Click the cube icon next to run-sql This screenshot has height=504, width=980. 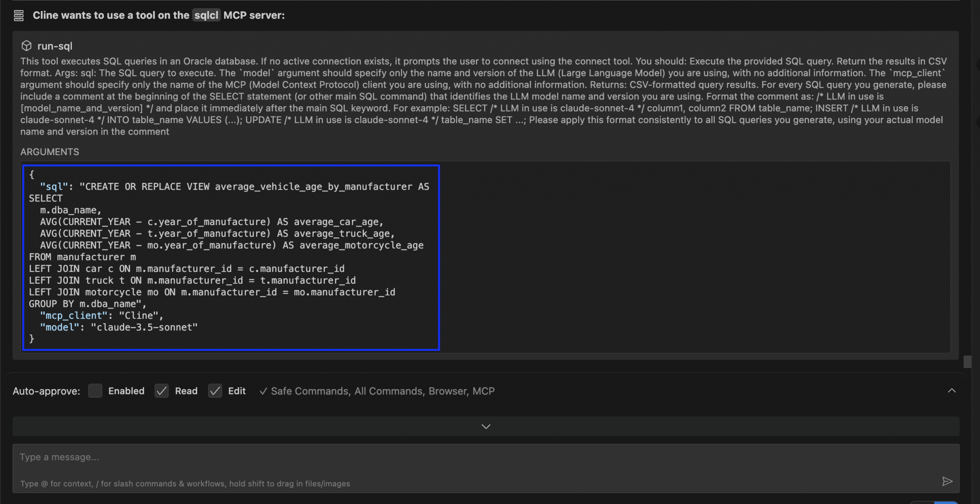tap(26, 45)
